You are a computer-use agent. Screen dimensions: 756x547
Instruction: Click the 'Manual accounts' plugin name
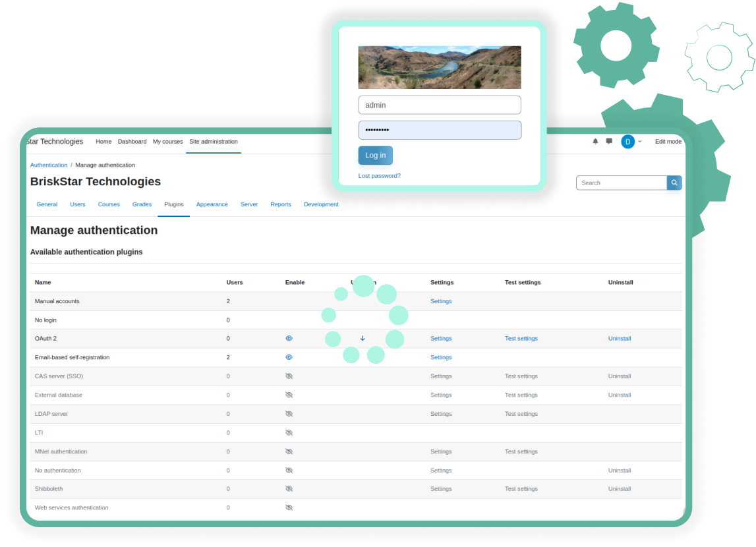pos(57,301)
